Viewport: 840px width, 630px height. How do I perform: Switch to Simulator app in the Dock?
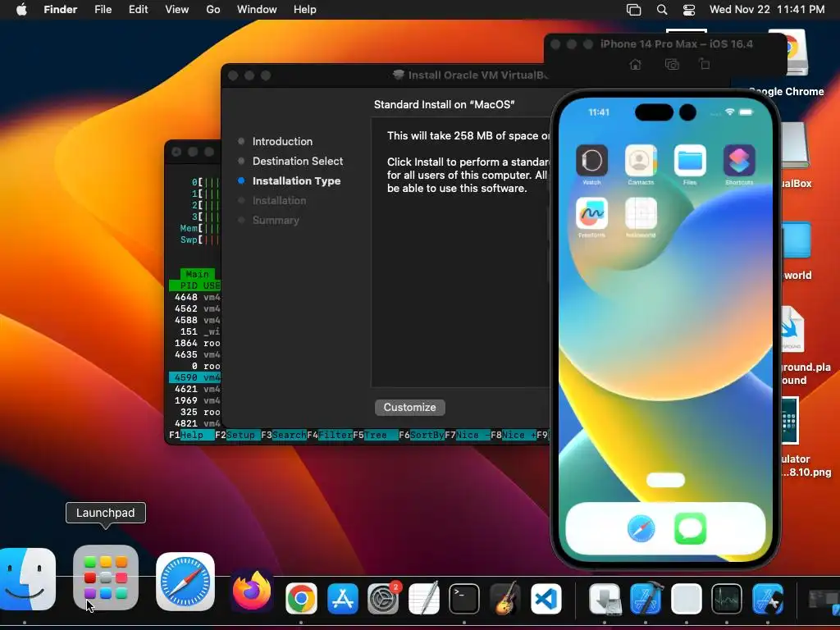click(x=768, y=598)
